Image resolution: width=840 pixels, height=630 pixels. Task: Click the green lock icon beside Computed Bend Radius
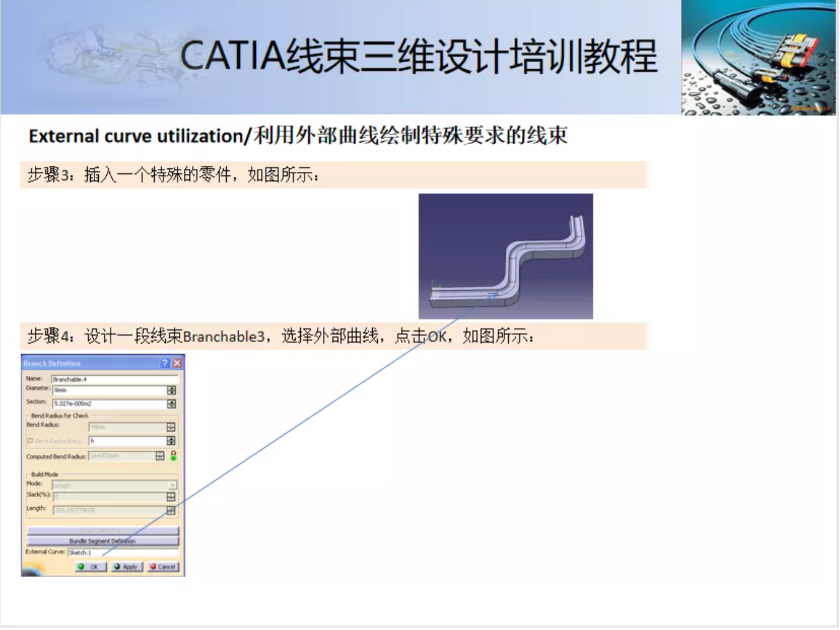point(173,456)
